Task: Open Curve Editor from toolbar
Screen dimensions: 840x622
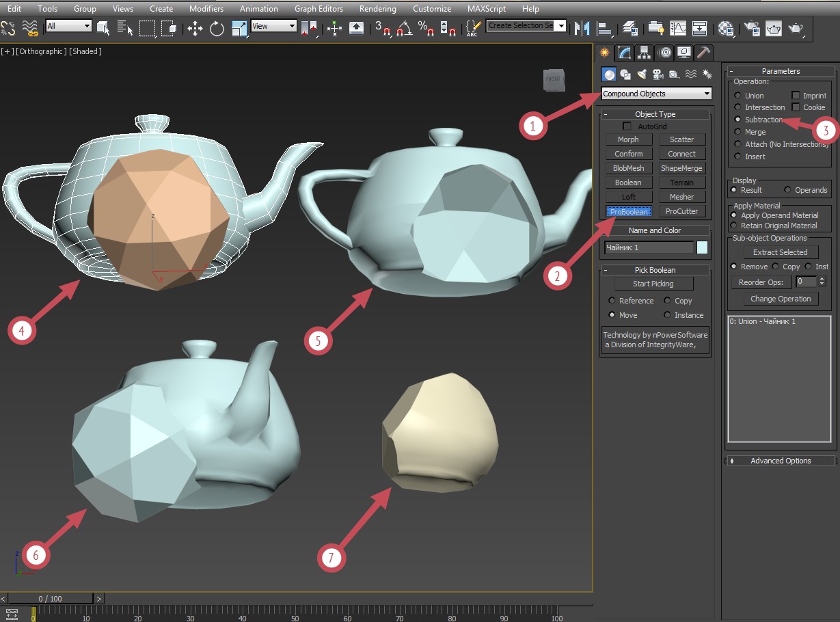Action: click(678, 28)
